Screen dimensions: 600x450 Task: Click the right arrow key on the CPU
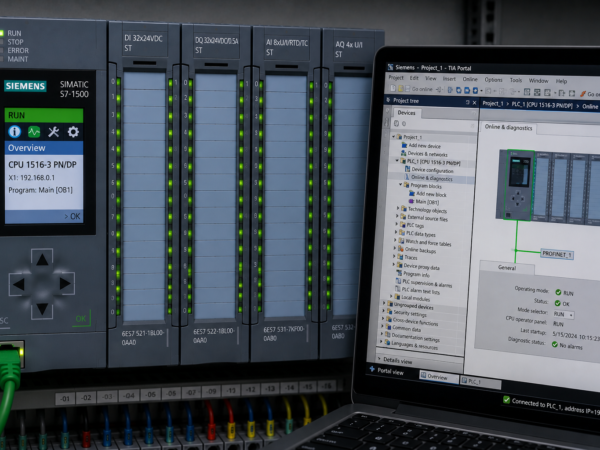coord(64,284)
